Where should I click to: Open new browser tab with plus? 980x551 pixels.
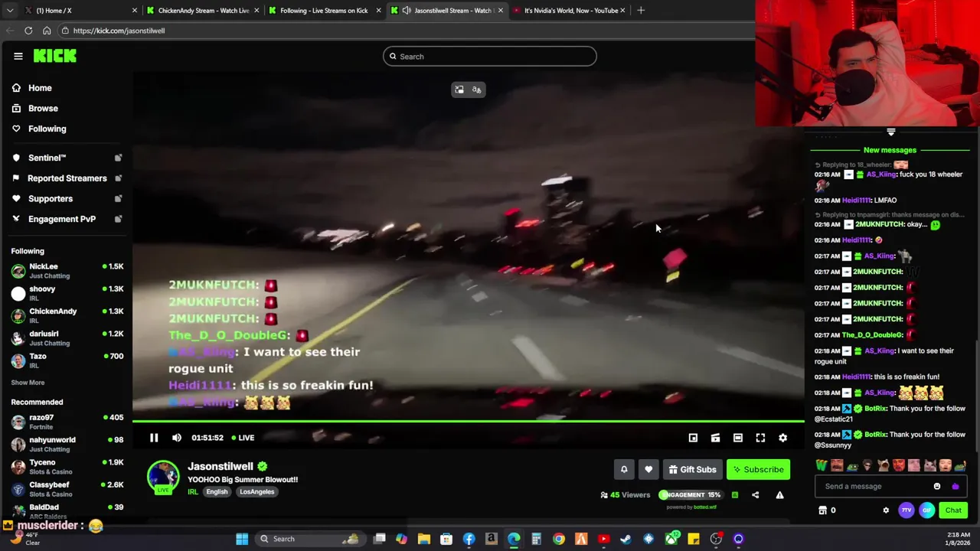pos(641,11)
